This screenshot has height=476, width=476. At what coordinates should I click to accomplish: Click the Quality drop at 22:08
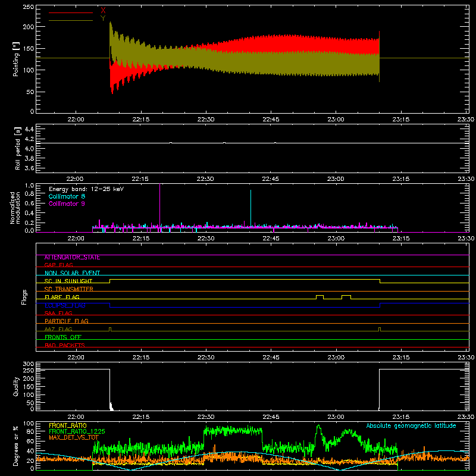(110, 390)
